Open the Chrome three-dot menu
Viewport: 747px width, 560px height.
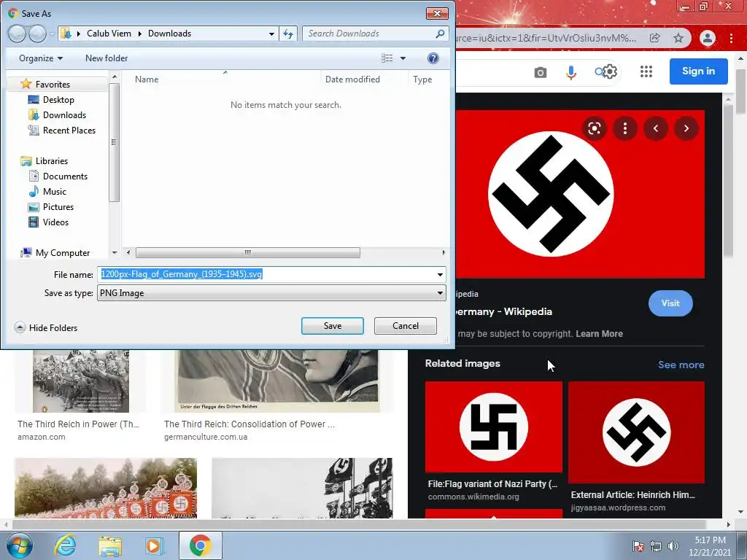(731, 38)
